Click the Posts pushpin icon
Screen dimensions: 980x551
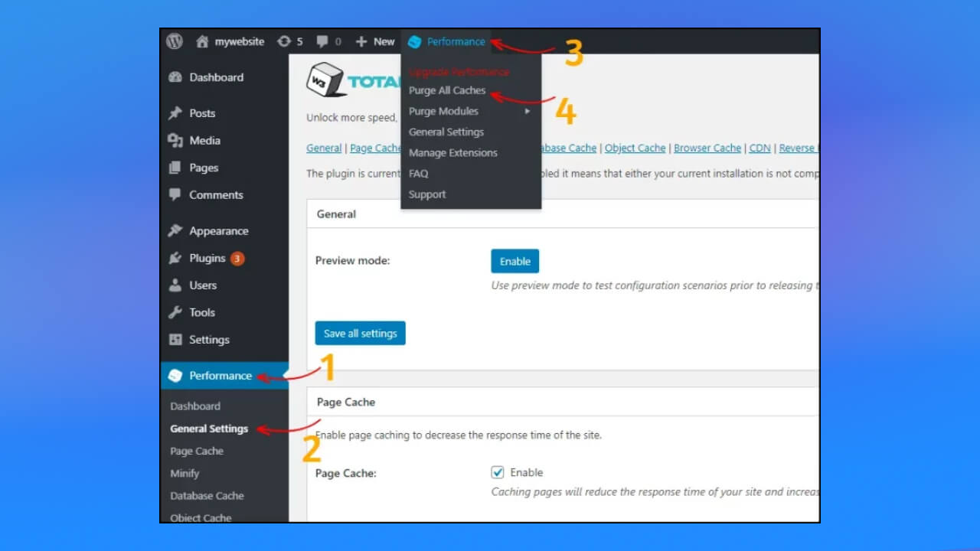point(175,113)
